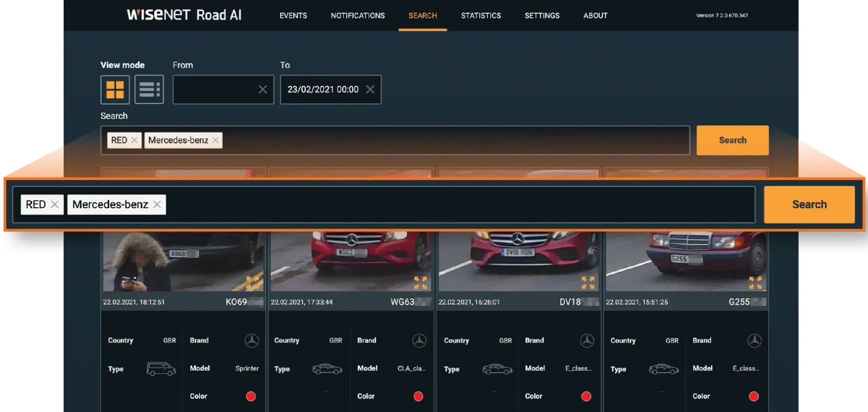Screen dimensions: 868x412
Task: Open the DV18 red Mercedes thumbnail
Action: click(x=519, y=261)
